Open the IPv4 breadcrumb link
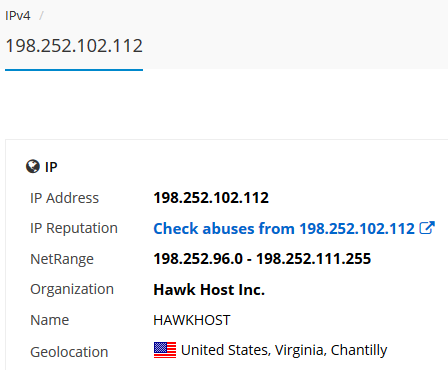Image resolution: width=448 pixels, height=370 pixels. 18,16
